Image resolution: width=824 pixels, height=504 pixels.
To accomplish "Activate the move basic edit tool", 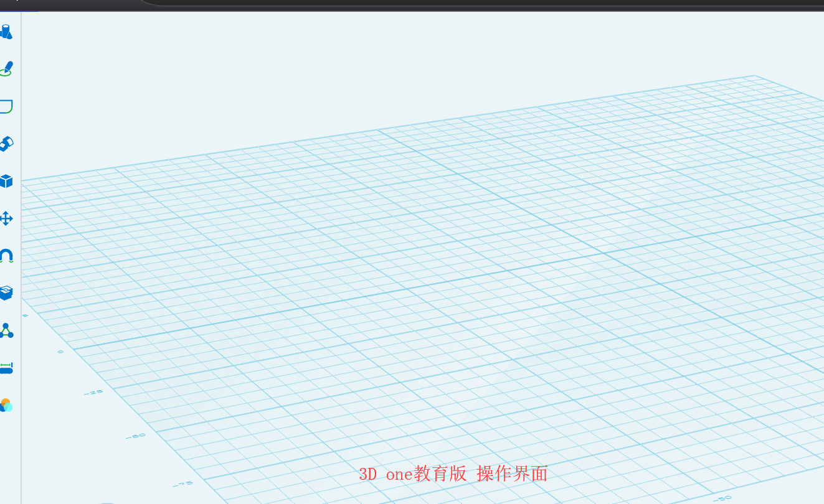I will (6, 218).
